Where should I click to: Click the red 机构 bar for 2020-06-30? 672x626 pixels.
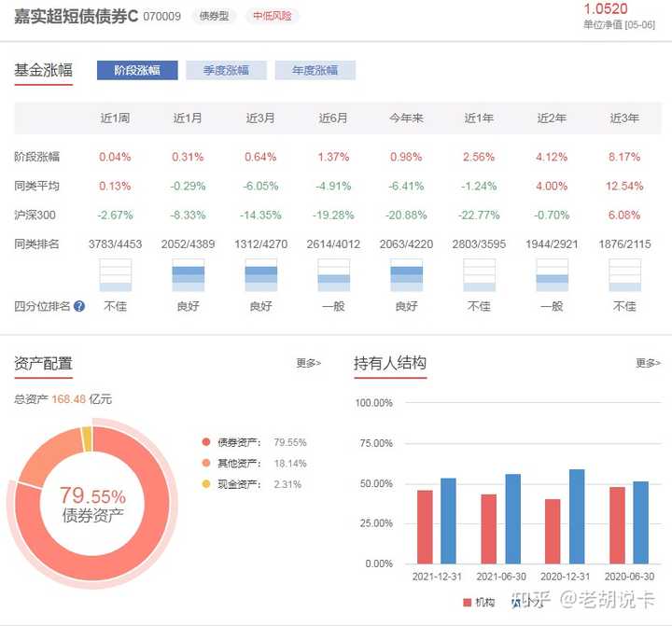617,525
